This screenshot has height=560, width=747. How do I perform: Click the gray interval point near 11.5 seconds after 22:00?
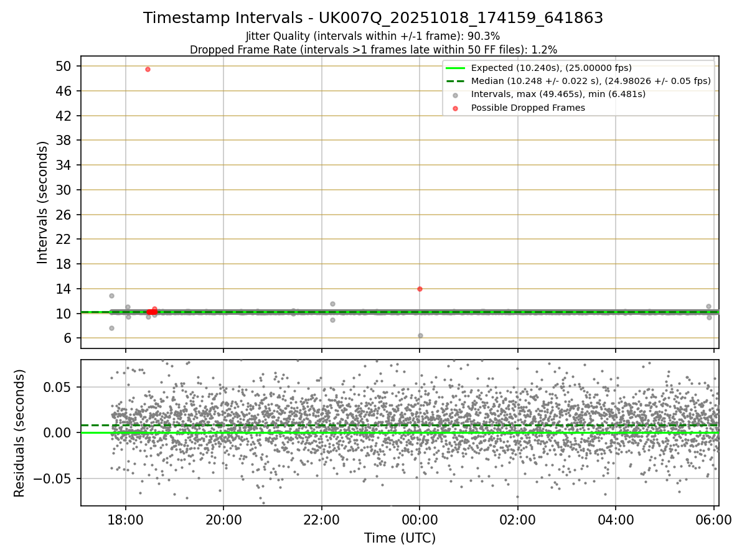pyautogui.click(x=332, y=304)
